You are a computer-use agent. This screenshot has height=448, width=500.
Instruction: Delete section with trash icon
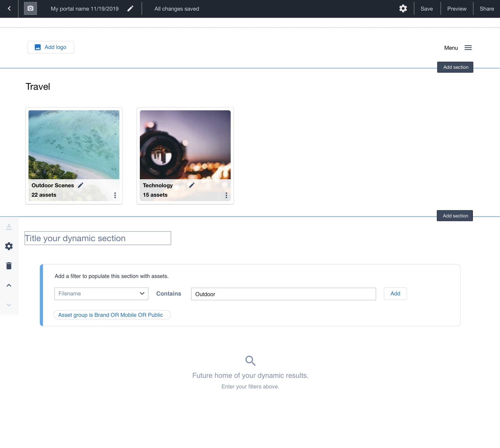pyautogui.click(x=9, y=266)
